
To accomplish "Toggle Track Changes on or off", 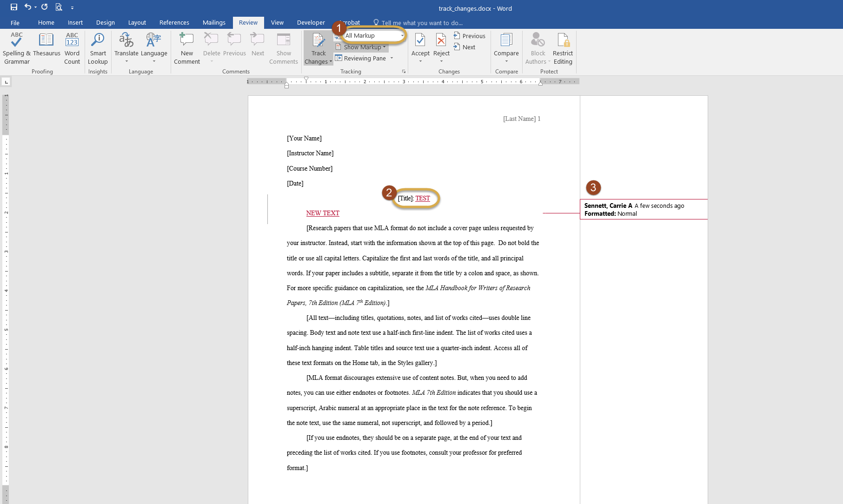I will point(319,42).
